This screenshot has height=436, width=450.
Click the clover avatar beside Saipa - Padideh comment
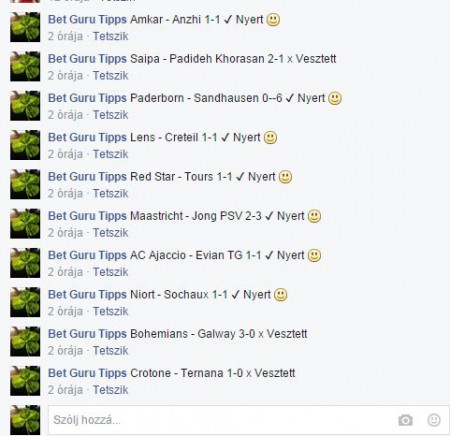[25, 66]
